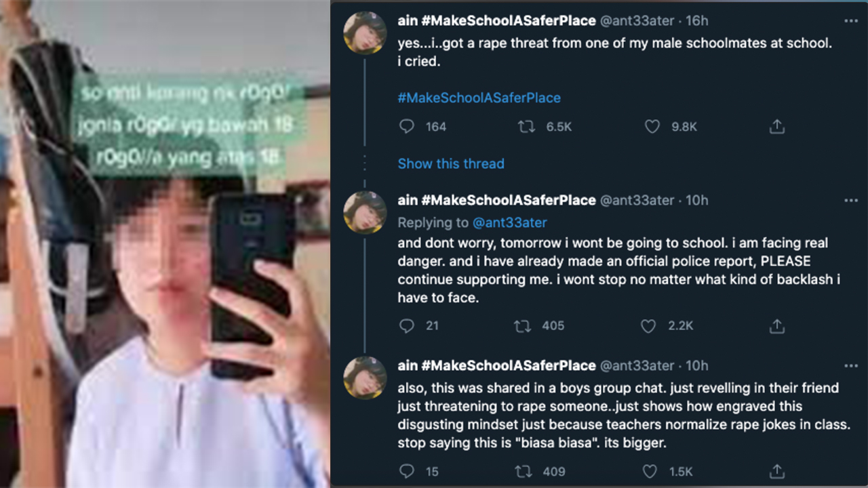Open the mirror selfie image on left
This screenshot has height=488, width=868.
[x=165, y=244]
